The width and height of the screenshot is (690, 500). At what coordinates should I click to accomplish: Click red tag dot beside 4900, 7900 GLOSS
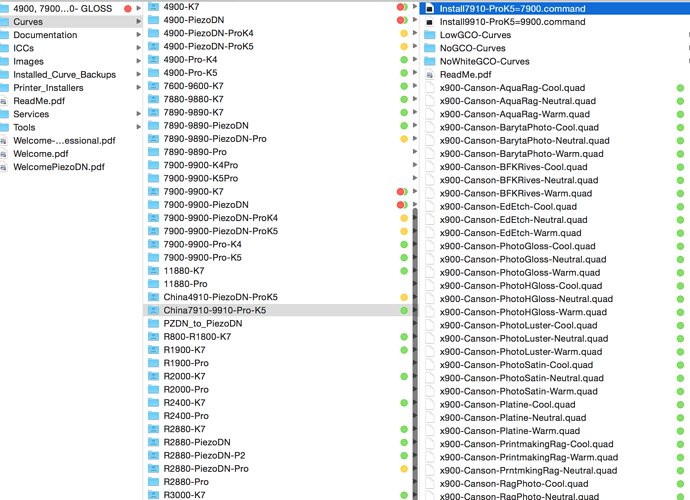tap(128, 8)
